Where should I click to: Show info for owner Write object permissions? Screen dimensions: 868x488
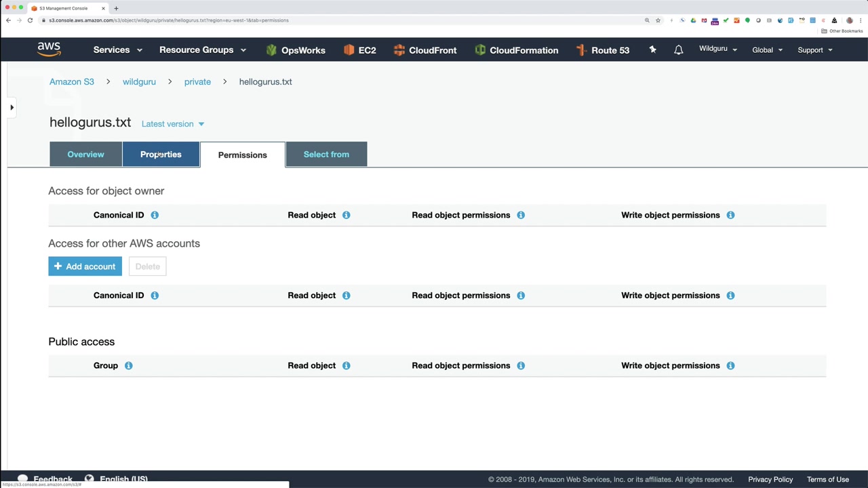[x=730, y=215]
